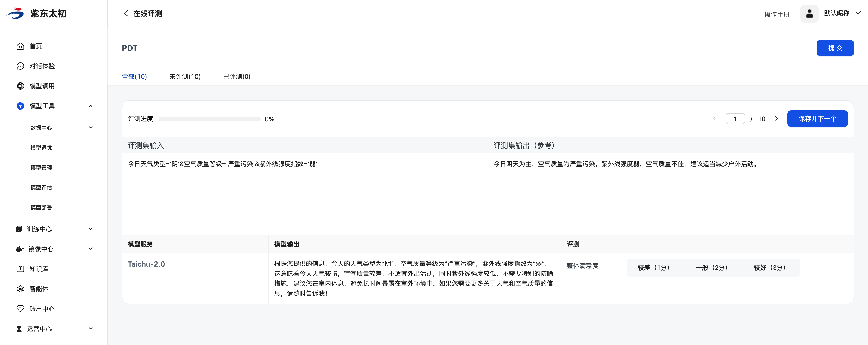Click the 模型调用 sidebar icon

(20, 86)
